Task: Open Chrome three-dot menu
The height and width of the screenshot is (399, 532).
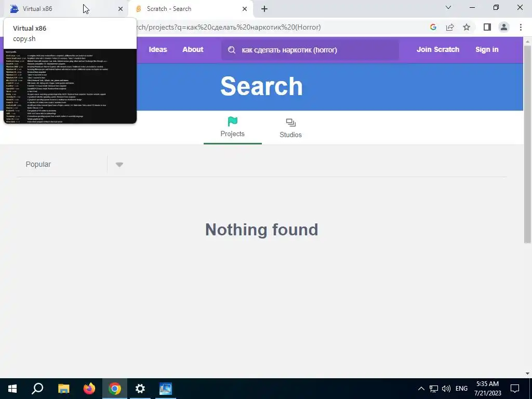Action: [521, 27]
